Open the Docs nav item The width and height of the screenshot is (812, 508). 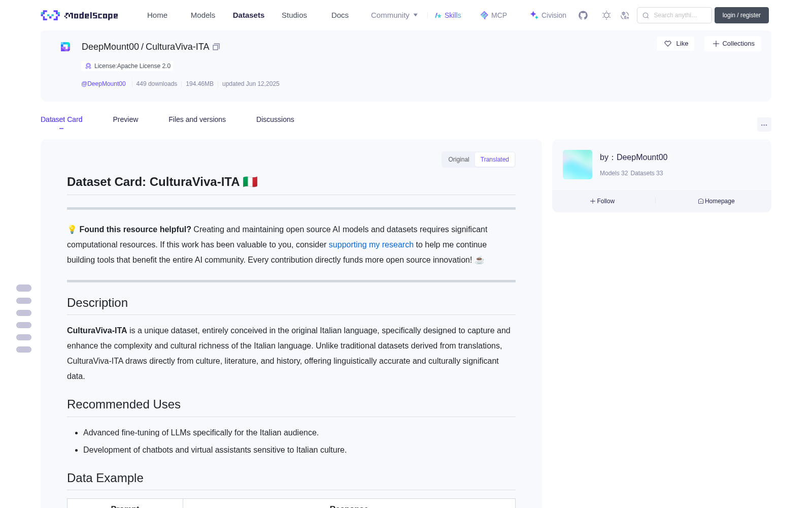(340, 15)
